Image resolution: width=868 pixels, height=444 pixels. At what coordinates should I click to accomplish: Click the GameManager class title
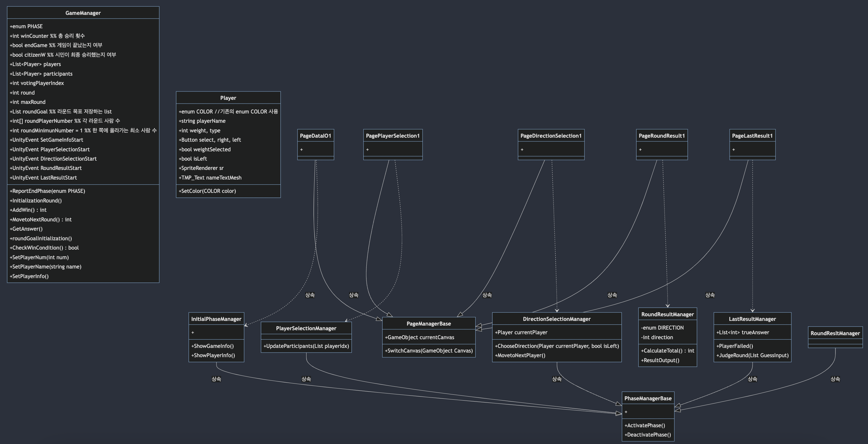pos(83,13)
